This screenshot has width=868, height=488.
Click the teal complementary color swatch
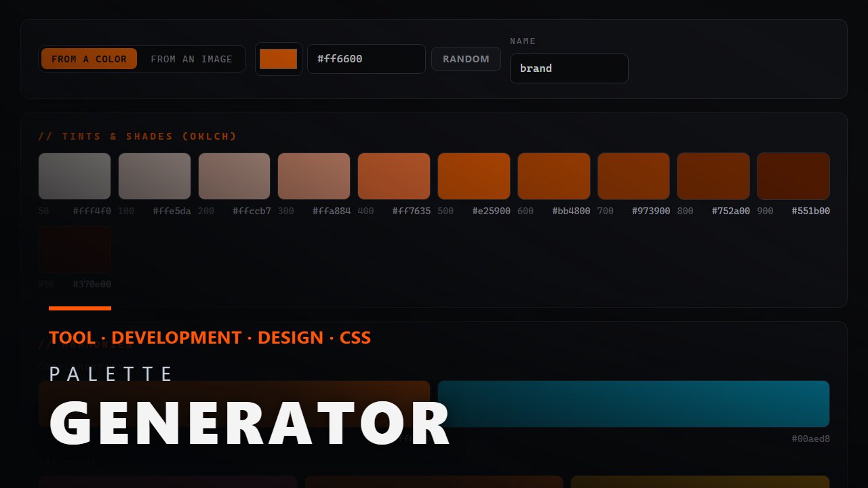pos(633,404)
